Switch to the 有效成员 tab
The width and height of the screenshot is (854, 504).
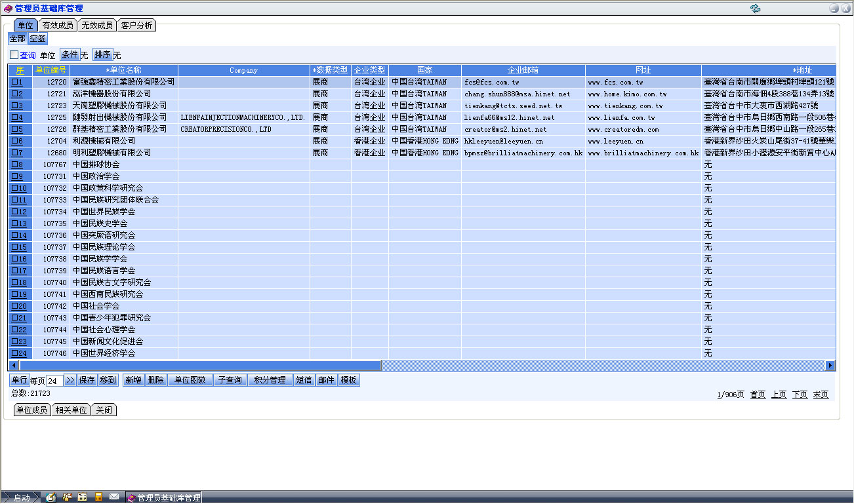click(x=58, y=26)
